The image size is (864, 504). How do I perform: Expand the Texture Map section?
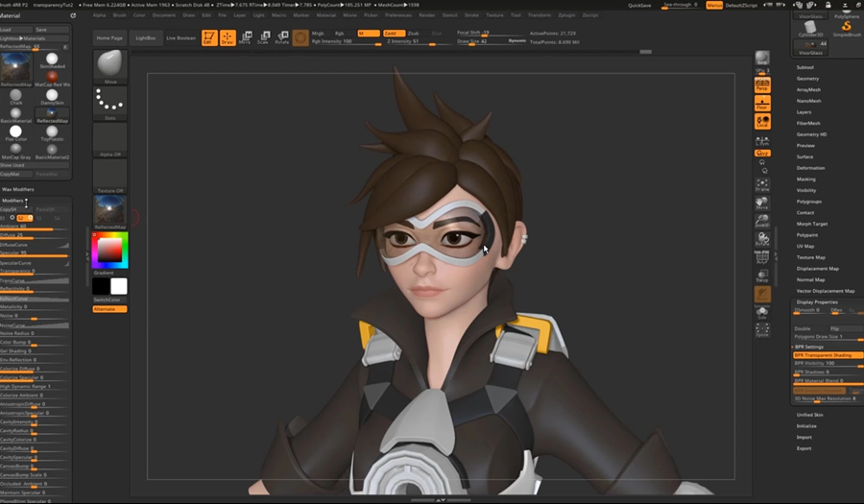[x=810, y=257]
